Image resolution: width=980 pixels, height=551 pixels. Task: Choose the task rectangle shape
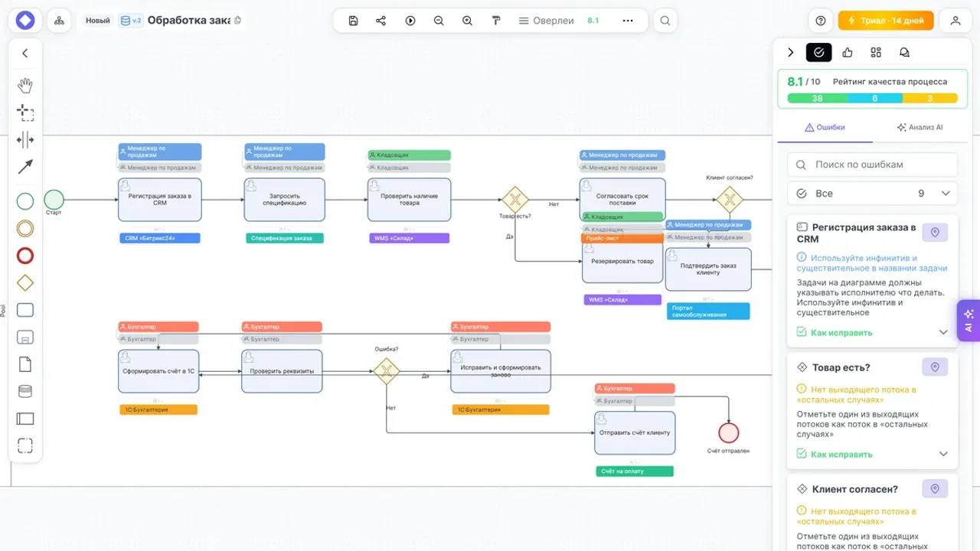click(x=25, y=310)
